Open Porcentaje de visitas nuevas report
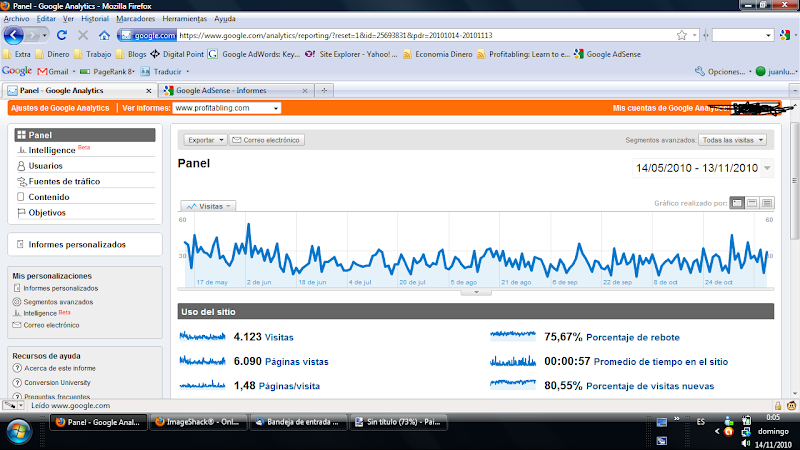The width and height of the screenshot is (800, 450). click(x=650, y=386)
